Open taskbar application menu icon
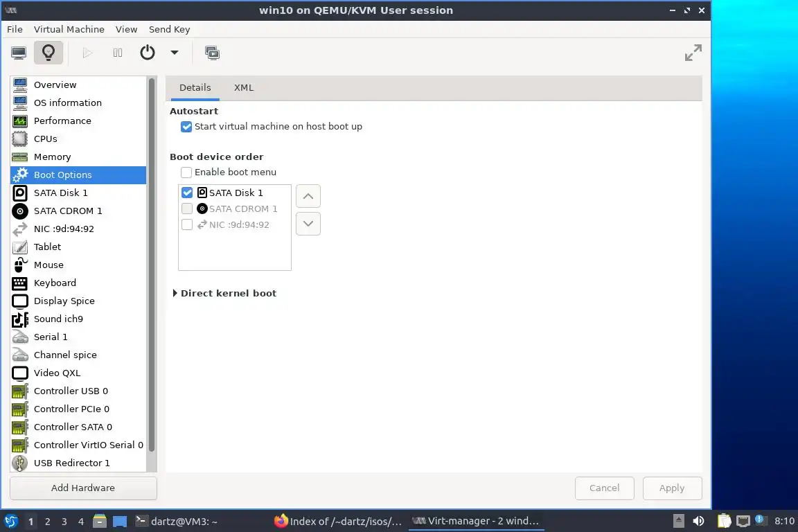 point(10,522)
